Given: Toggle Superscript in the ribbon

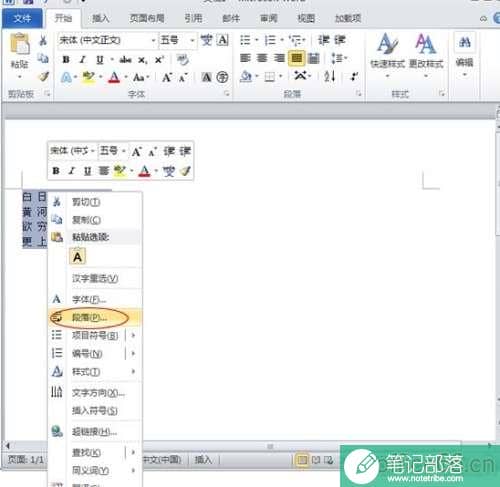Looking at the screenshot, I should [x=159, y=60].
